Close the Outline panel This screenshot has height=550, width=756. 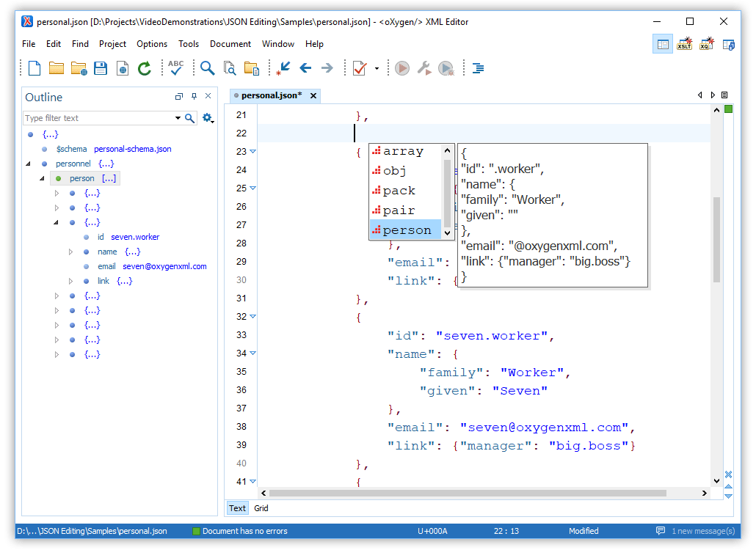coord(208,96)
